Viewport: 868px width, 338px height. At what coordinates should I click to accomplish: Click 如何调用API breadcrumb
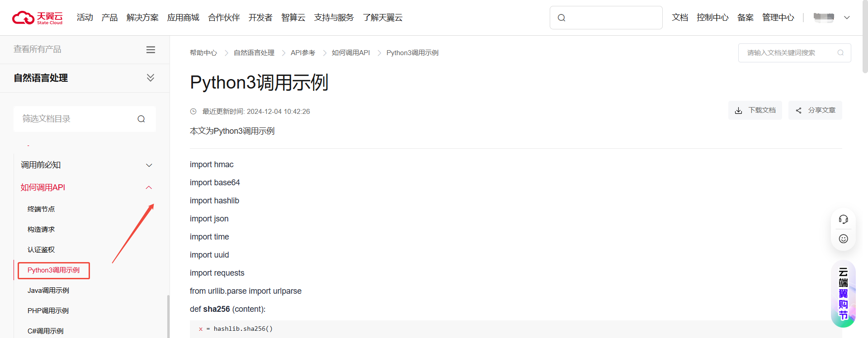351,53
